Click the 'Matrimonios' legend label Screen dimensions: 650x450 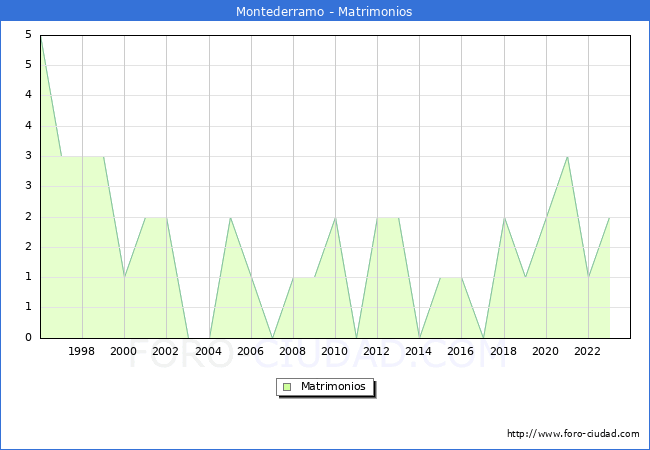(x=333, y=386)
